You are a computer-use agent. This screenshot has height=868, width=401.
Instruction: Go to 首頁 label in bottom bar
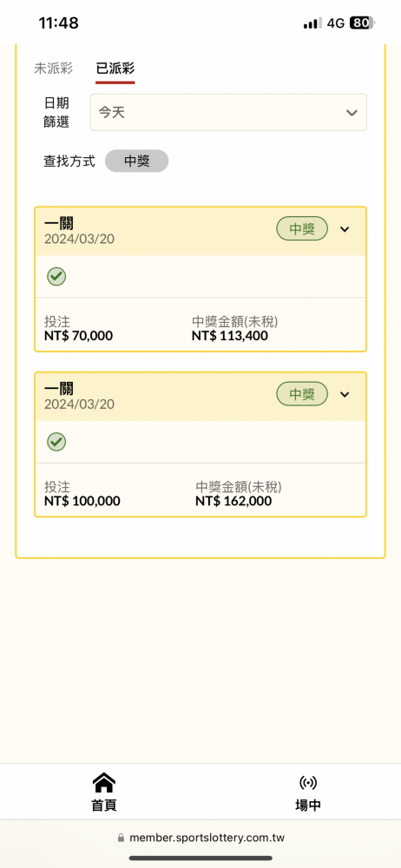[103, 805]
